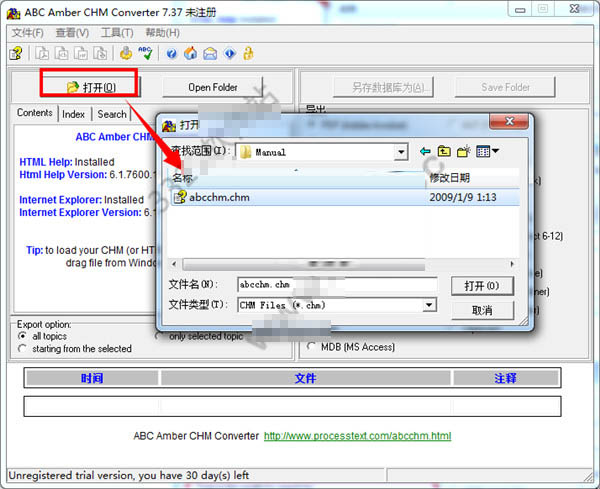Click the 文件名(N) filename input field

[x=337, y=285]
